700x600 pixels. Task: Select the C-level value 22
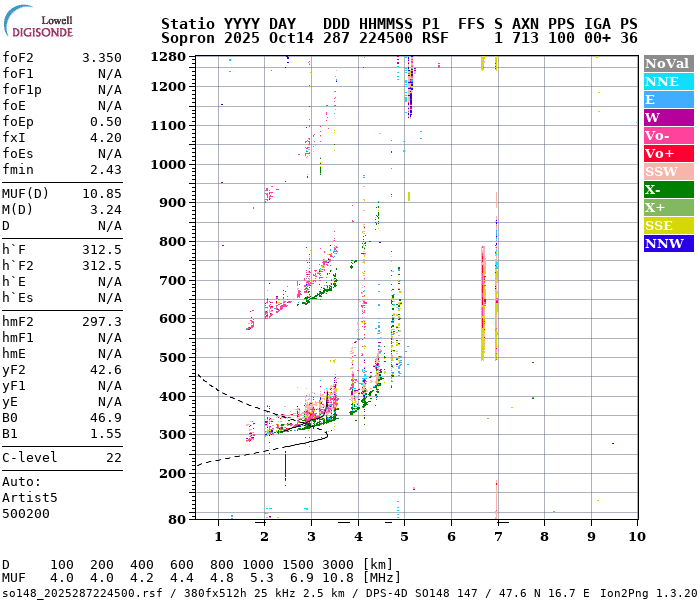click(113, 457)
